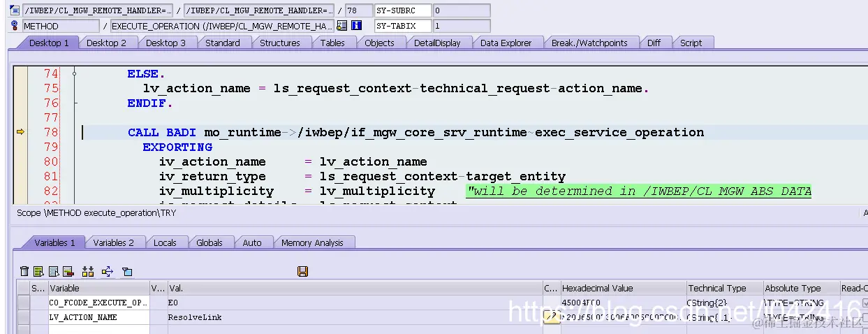Click the METHOD field
This screenshot has height=334, width=868.
pos(61,26)
